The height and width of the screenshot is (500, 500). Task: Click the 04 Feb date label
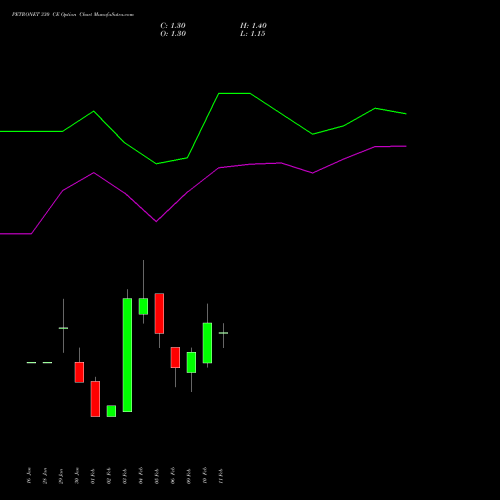pyautogui.click(x=141, y=476)
